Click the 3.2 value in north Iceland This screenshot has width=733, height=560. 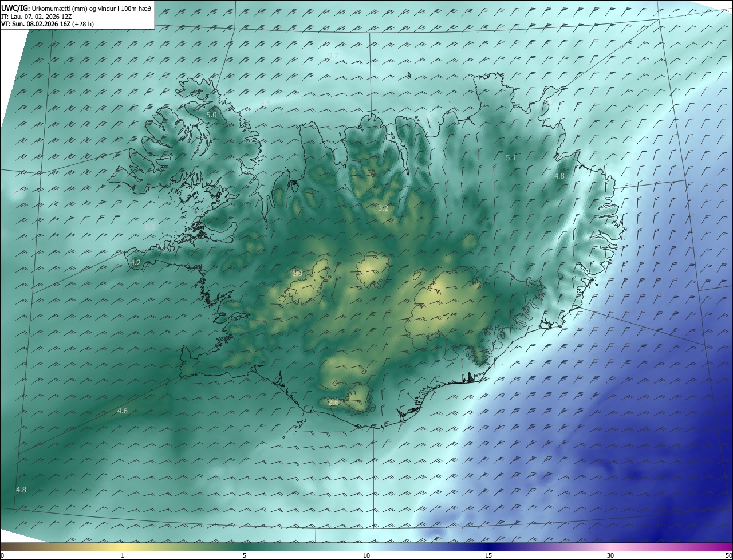click(x=383, y=208)
